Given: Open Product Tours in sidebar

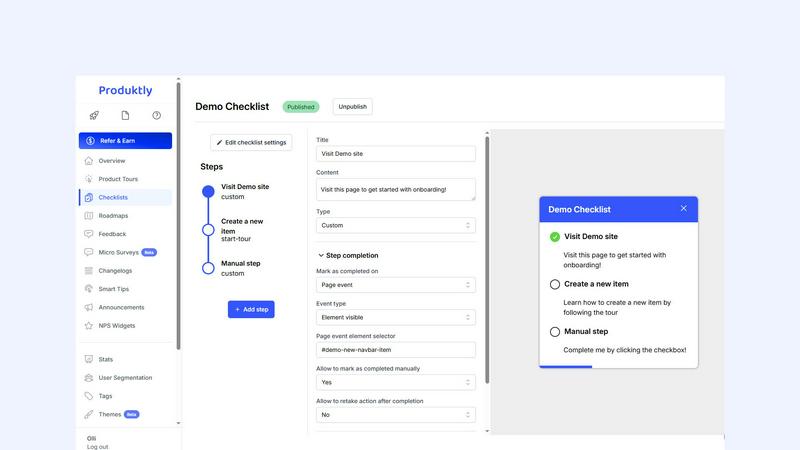Looking at the screenshot, I should (118, 179).
